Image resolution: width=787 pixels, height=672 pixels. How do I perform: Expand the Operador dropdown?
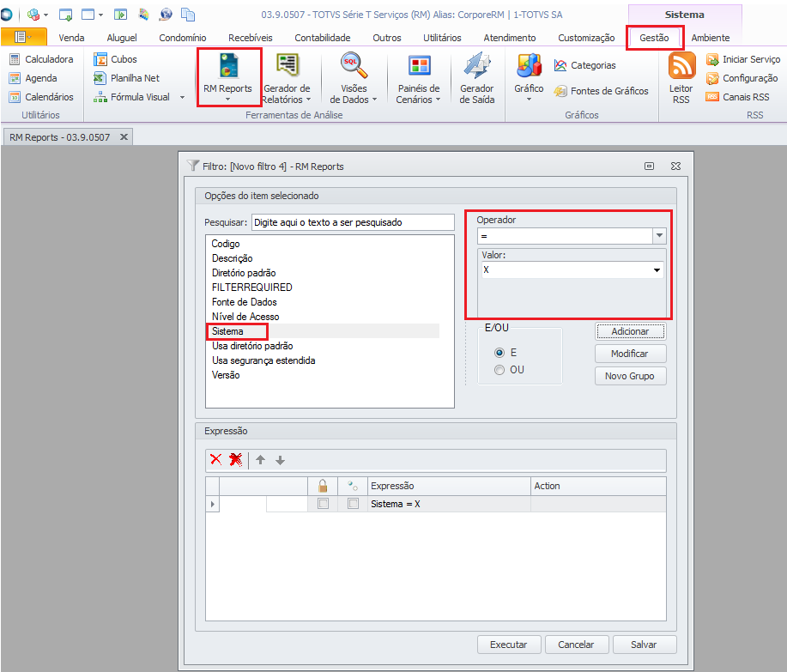click(659, 235)
